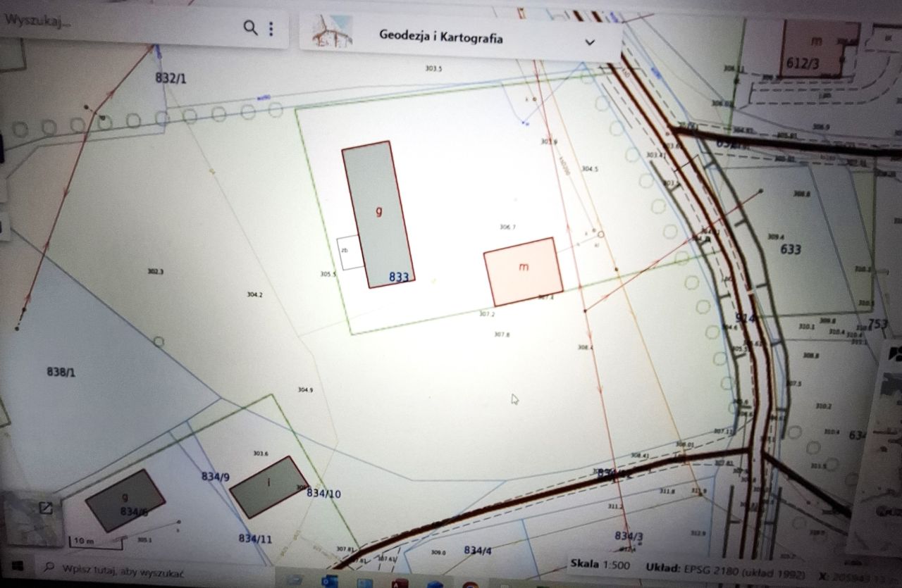Screen dimensions: 902x588
Task: Click the search magnifying glass icon
Action: pos(250,28)
